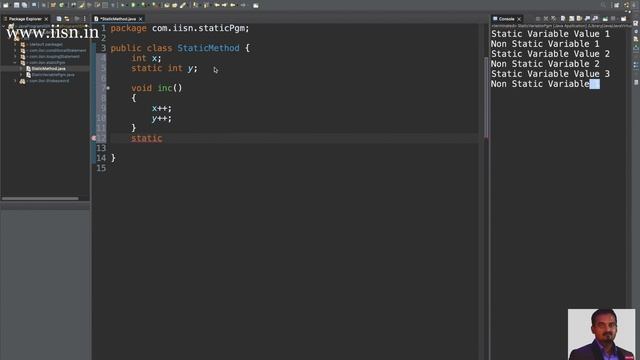Click 'package com.iisn.staticPgm;' code line
This screenshot has height=360, width=640.
click(180, 28)
